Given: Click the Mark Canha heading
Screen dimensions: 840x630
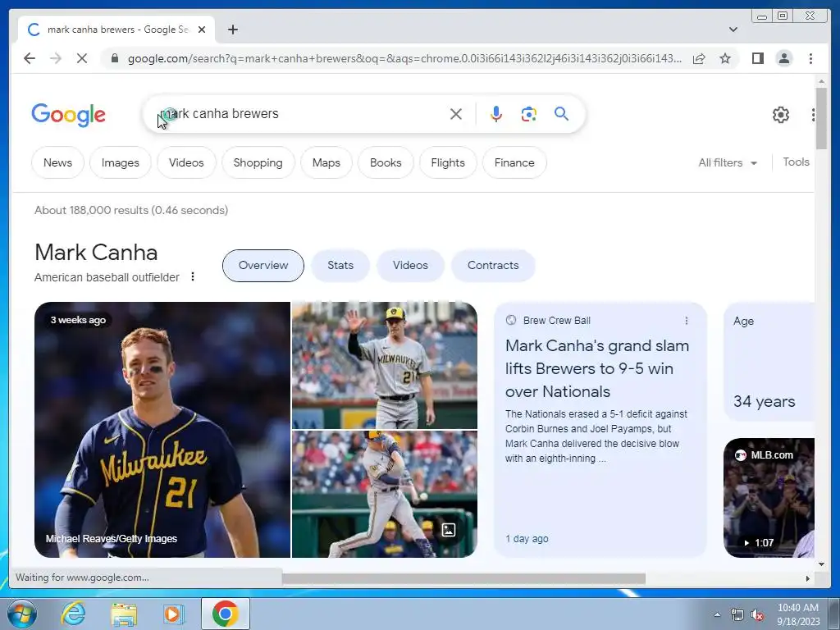Looking at the screenshot, I should (x=96, y=253).
